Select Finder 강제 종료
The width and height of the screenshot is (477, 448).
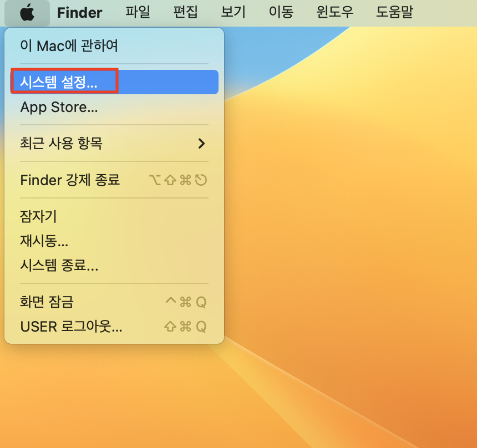coord(114,180)
